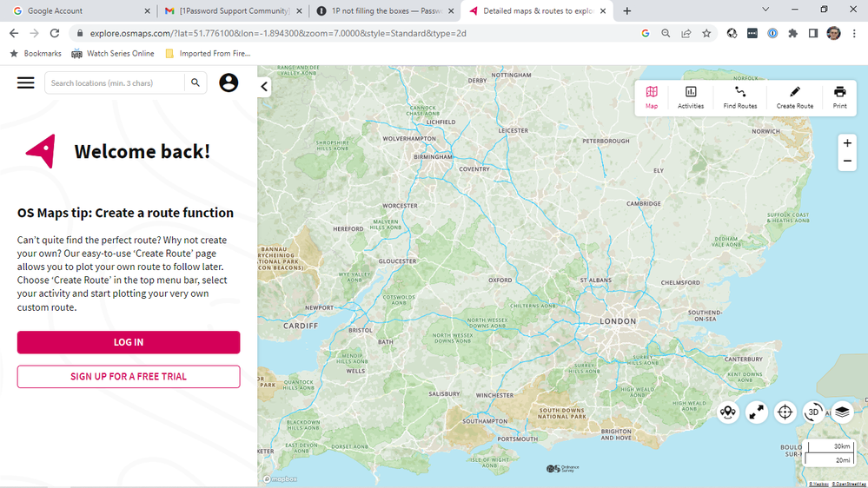Click the nearby places pin icon
868x488 pixels.
pos(728,412)
